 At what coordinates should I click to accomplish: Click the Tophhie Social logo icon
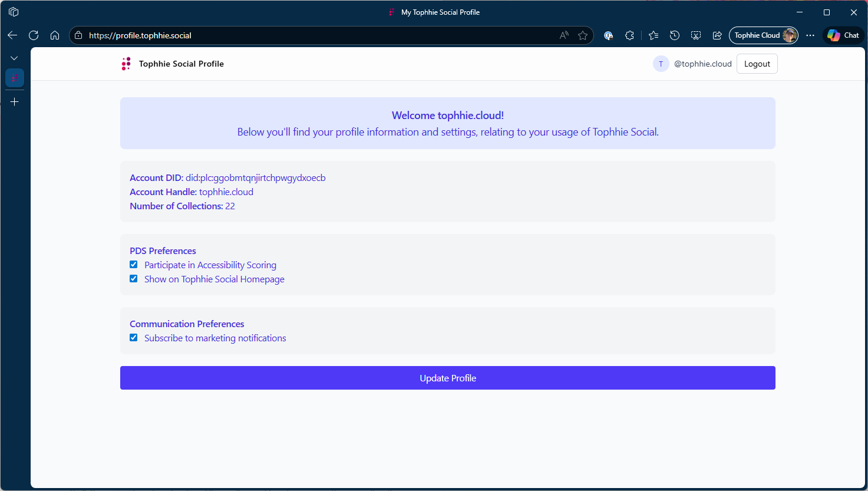coord(126,64)
